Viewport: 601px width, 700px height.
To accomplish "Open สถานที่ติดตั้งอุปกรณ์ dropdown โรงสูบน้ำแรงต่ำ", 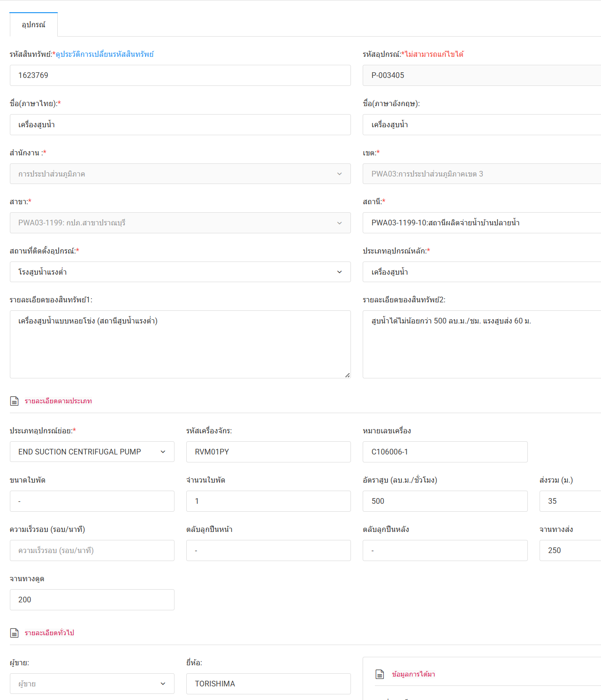I will tap(180, 272).
